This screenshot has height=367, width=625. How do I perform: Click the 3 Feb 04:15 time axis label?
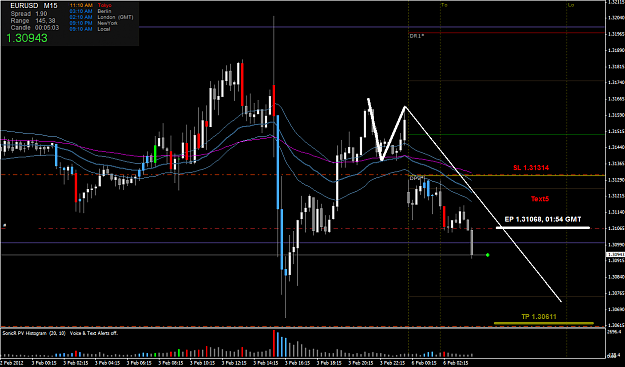pos(108,363)
